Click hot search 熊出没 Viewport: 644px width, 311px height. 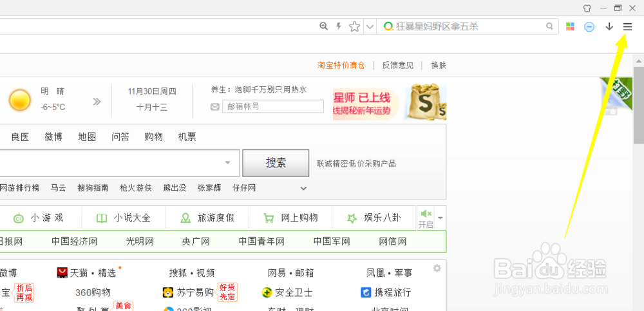[175, 188]
